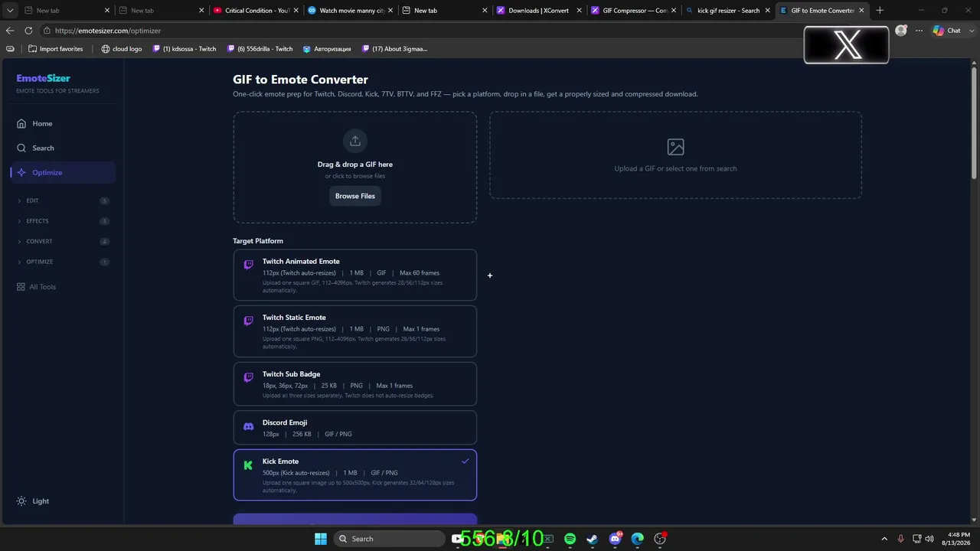The image size is (980, 551).
Task: Toggle the Light theme switch
Action: [x=33, y=501]
